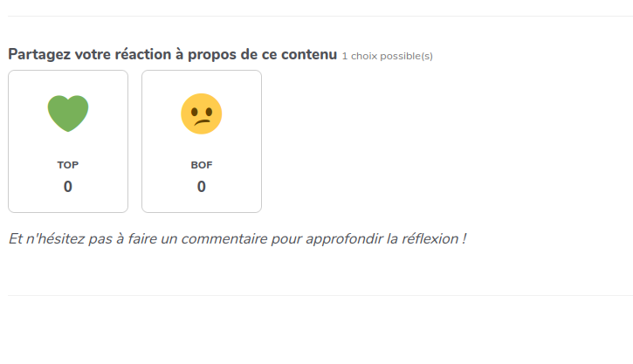The image size is (633, 364).
Task: Click the word "contenu" in the heading
Action: [309, 54]
